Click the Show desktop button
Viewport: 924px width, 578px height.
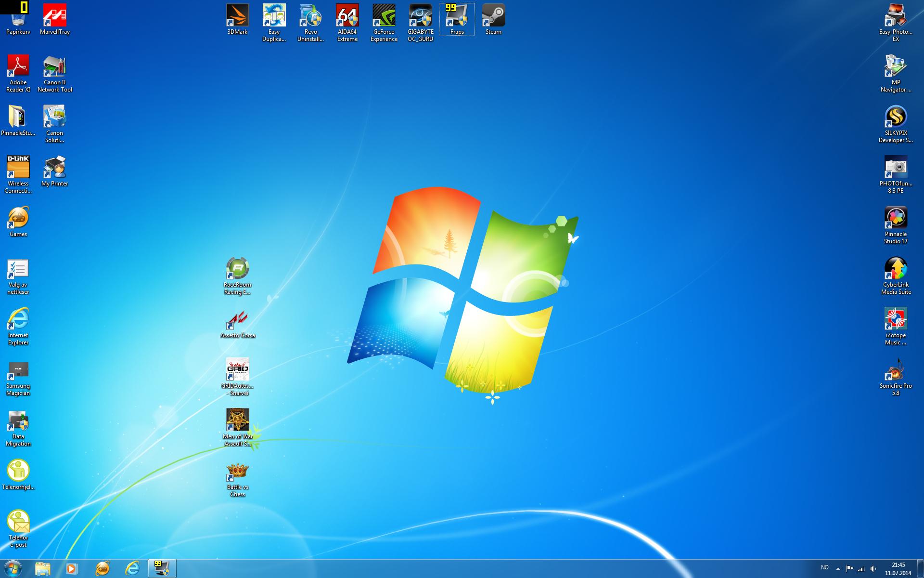920,569
